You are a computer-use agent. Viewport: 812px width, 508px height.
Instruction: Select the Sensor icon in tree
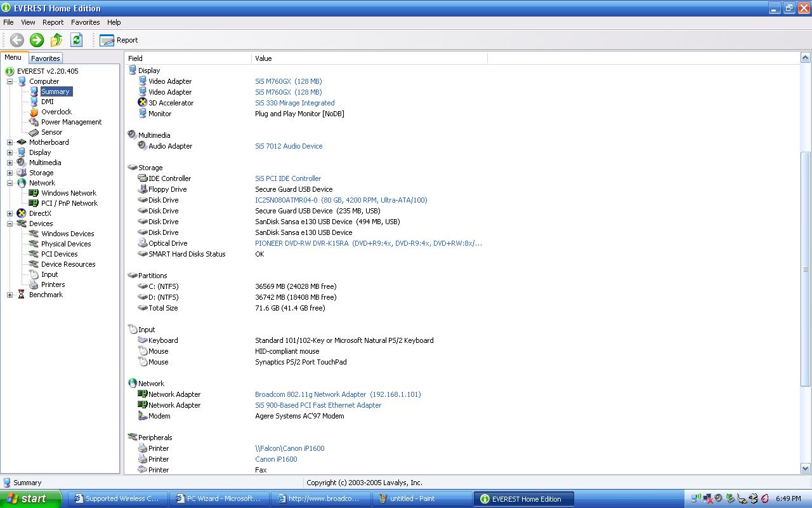pyautogui.click(x=34, y=132)
